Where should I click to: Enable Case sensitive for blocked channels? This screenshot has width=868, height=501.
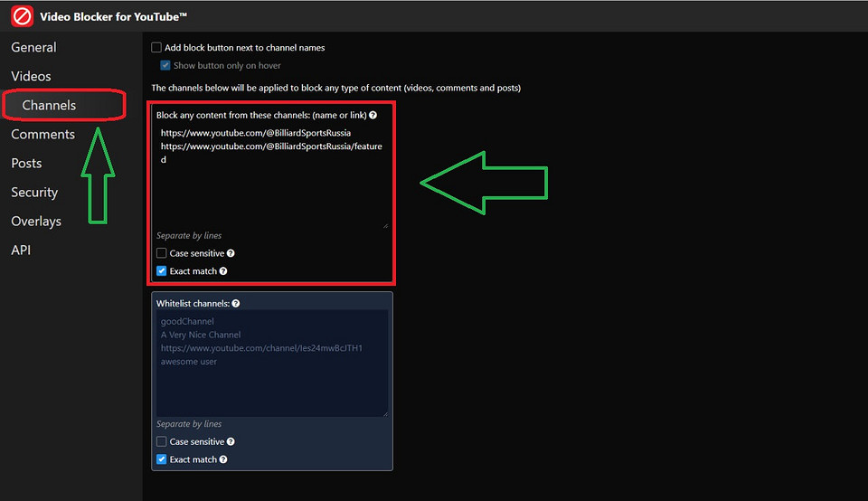coord(162,254)
